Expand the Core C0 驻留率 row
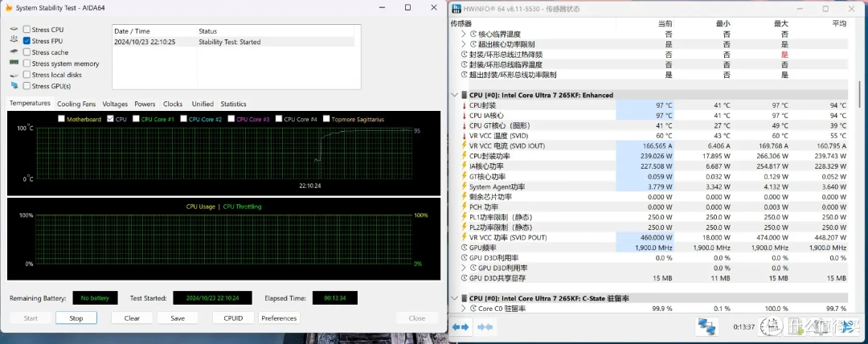 [464, 309]
